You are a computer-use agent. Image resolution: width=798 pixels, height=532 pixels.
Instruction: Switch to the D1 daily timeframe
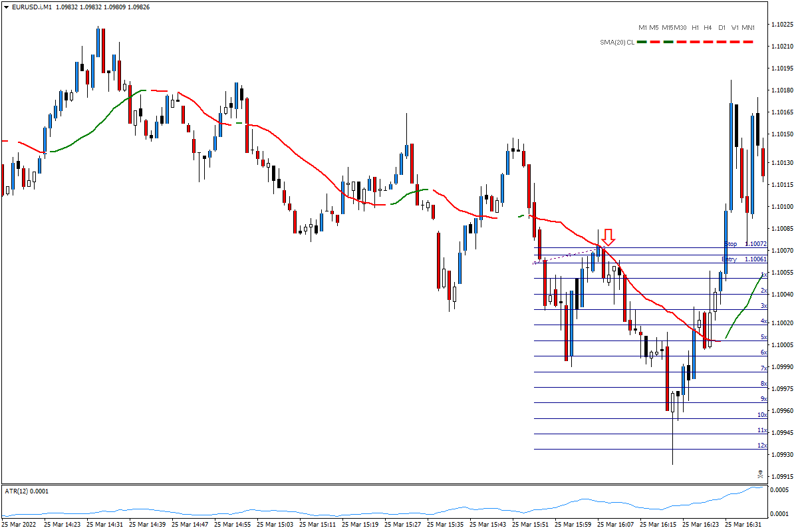click(722, 28)
